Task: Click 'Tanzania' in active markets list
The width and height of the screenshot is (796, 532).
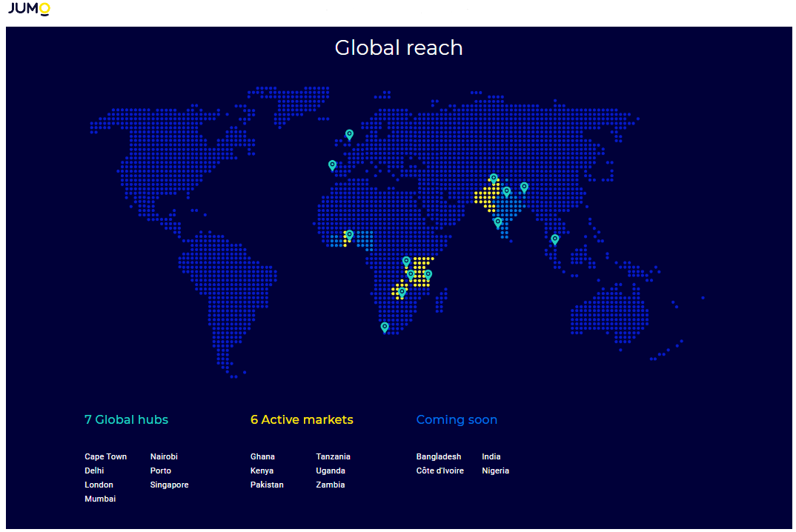Action: point(333,456)
